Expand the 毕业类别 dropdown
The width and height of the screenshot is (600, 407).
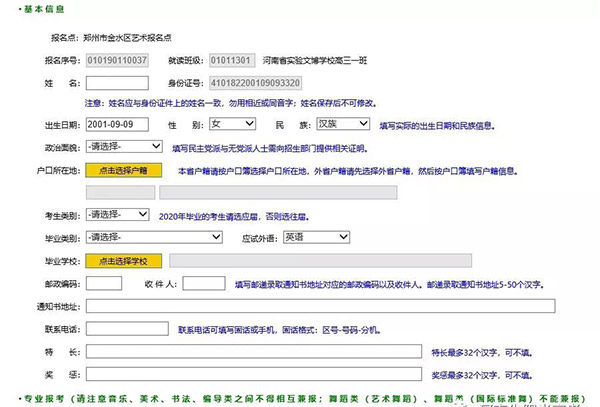pyautogui.click(x=154, y=238)
